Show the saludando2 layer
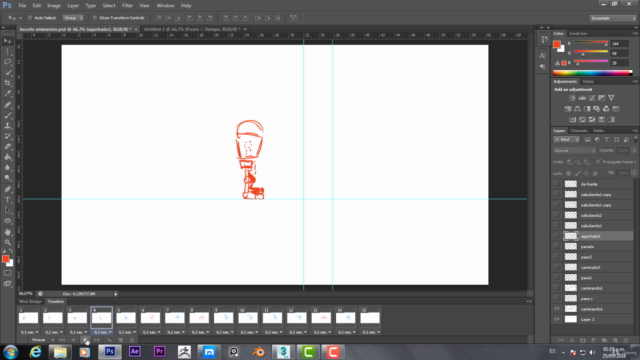Image resolution: width=640 pixels, height=360 pixels. pyautogui.click(x=557, y=215)
